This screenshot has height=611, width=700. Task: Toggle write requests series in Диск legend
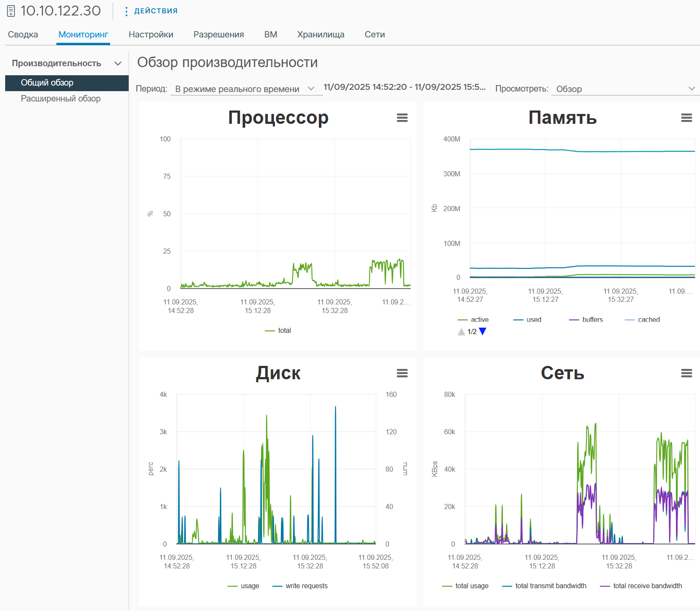click(300, 586)
